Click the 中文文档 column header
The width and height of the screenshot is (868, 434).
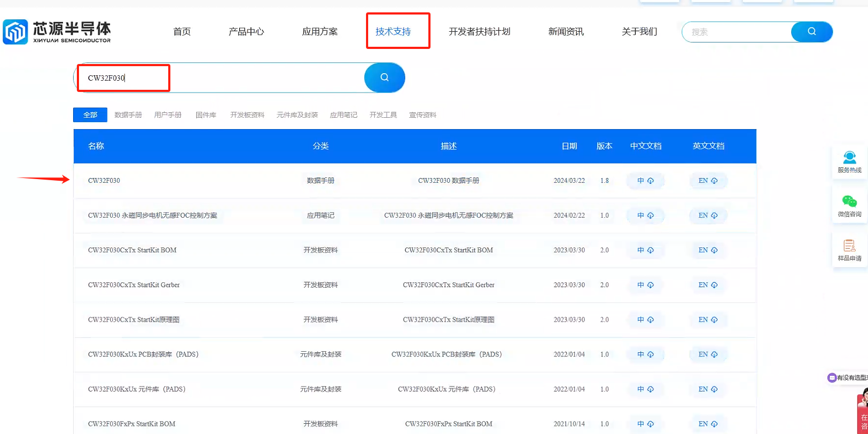(x=645, y=146)
